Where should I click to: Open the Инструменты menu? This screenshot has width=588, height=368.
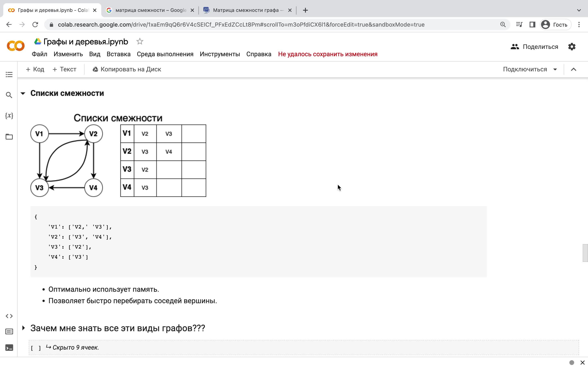(x=220, y=54)
